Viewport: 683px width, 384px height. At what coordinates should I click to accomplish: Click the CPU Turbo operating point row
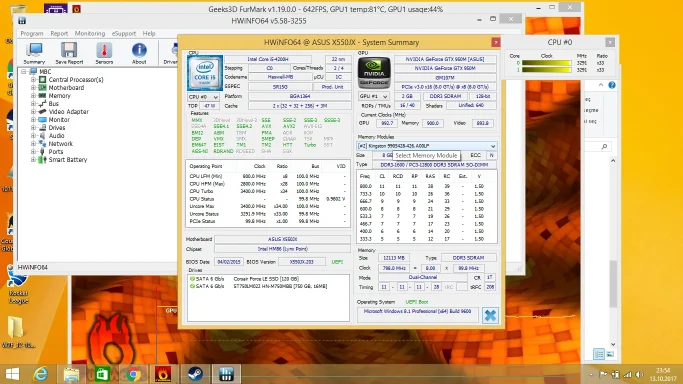[x=267, y=191]
